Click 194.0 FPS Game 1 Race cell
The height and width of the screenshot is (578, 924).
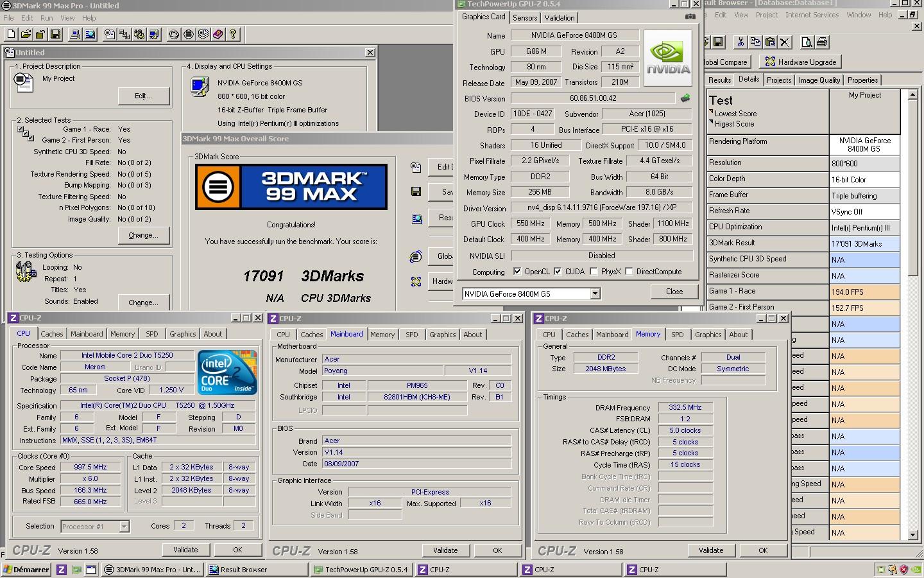864,292
